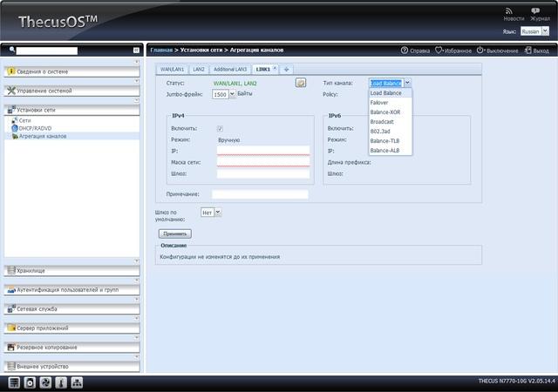The width and height of the screenshot is (558, 392).
Task: Add a new link tab with plus
Action: (x=287, y=70)
